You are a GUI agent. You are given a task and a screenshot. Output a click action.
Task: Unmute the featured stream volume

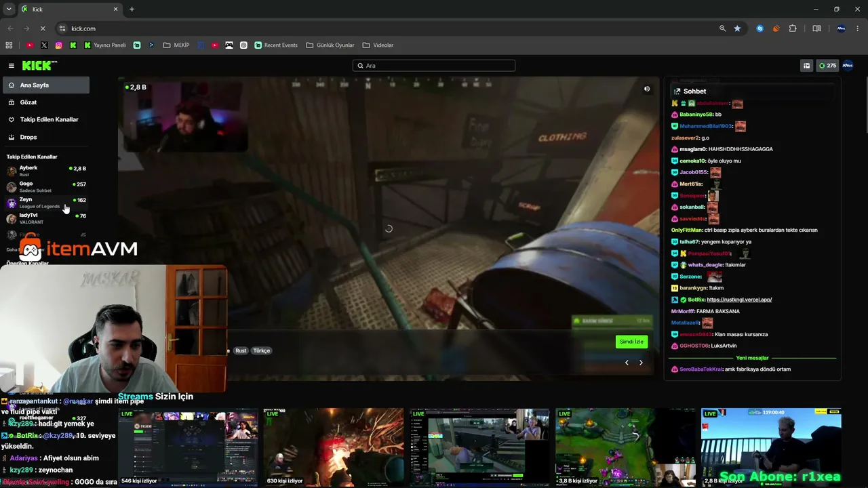(x=647, y=89)
